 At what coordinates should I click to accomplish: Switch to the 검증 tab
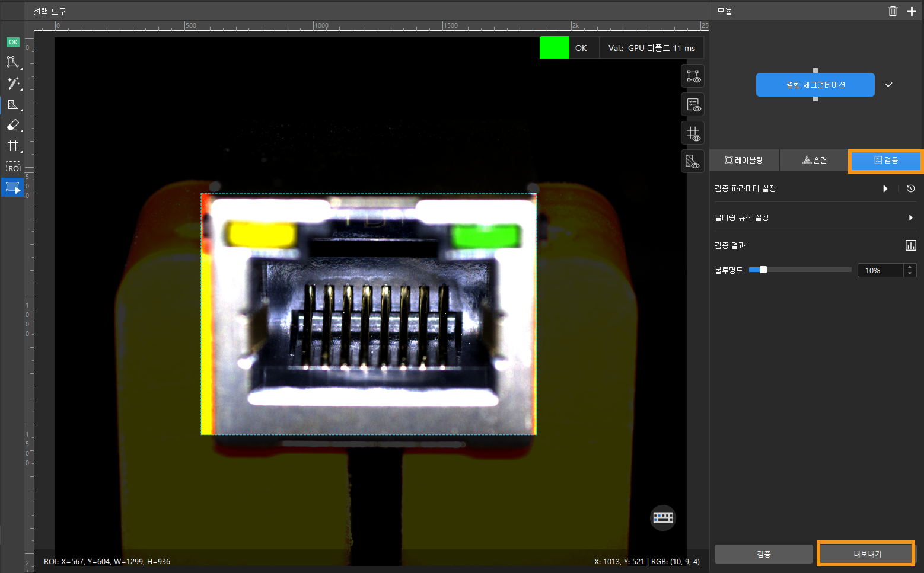coord(886,161)
